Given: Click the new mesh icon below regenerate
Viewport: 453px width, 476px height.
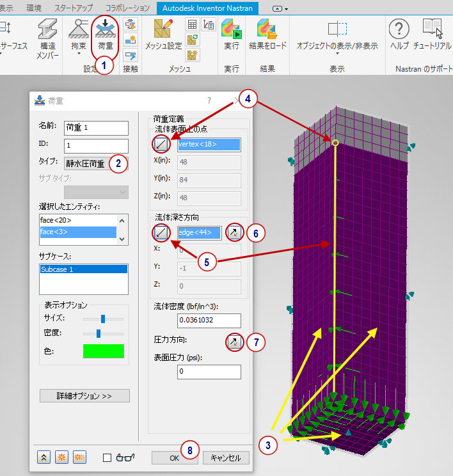Looking at the screenshot, I should [192, 55].
